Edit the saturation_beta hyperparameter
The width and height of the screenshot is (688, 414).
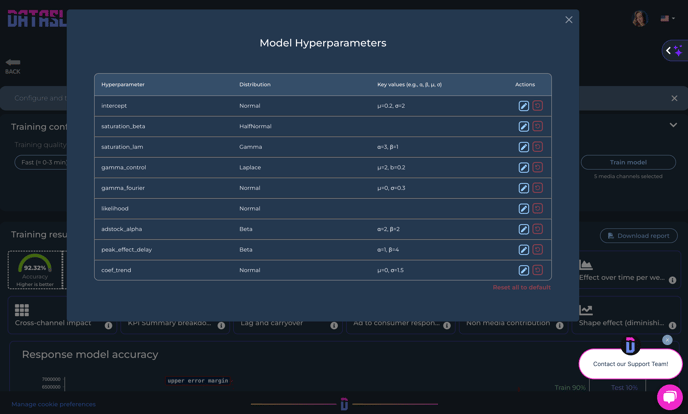pyautogui.click(x=523, y=126)
